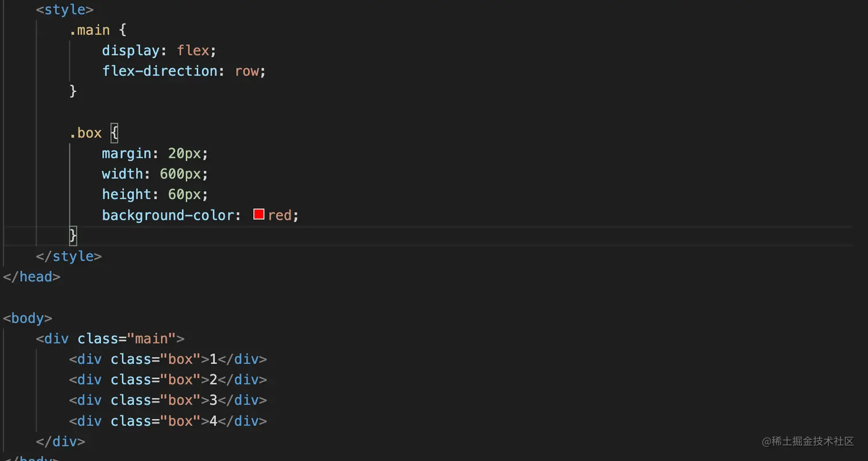The height and width of the screenshot is (461, 868).
Task: Click the opening <style> tag
Action: pos(64,10)
